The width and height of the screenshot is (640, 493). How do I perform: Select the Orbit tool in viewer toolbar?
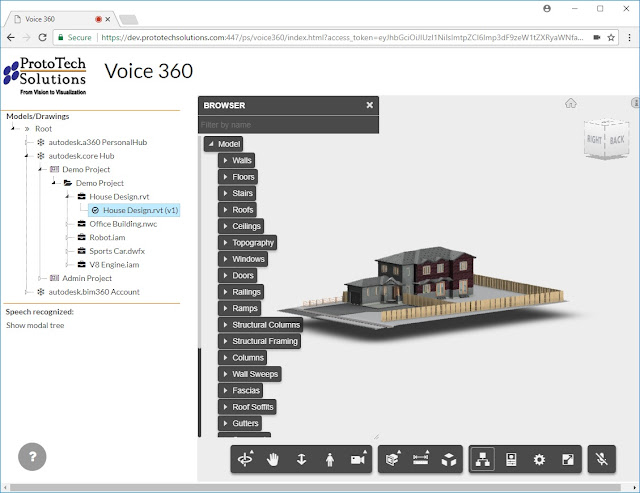click(245, 460)
